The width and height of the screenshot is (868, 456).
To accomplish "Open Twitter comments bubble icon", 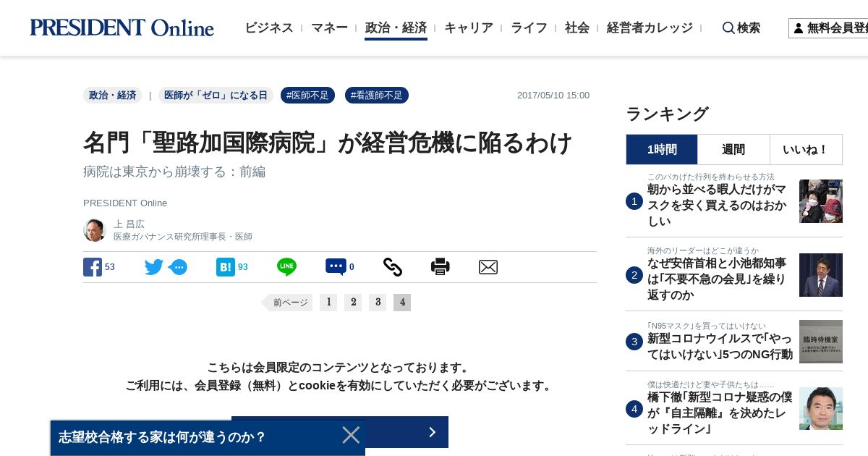I will pyautogui.click(x=178, y=267).
